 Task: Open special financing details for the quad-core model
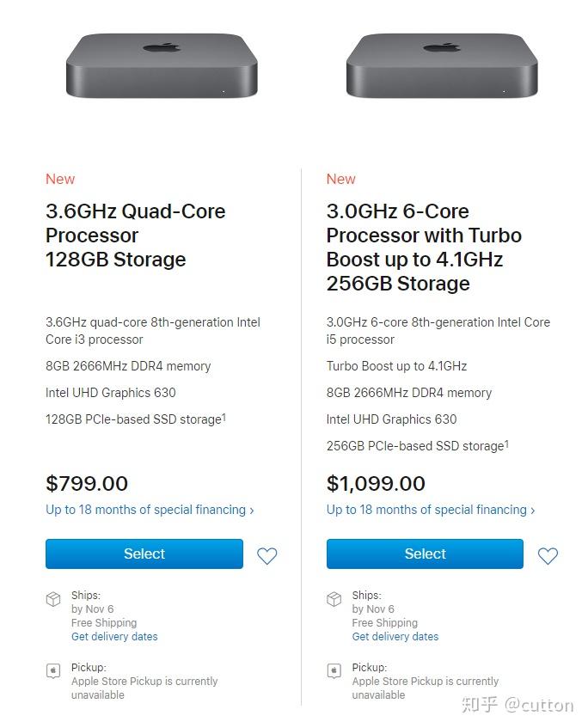click(x=147, y=510)
